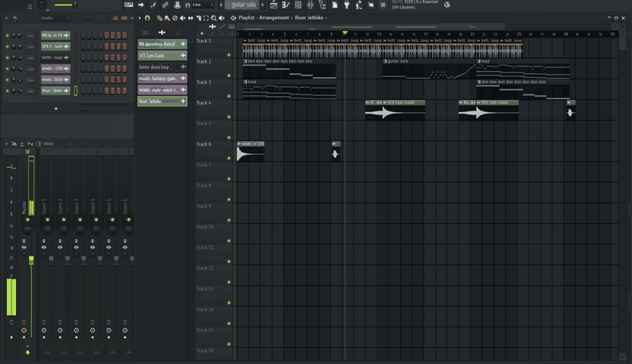Select the playlist slip tool
Image resolution: width=632 pixels, height=364 pixels.
(x=189, y=18)
